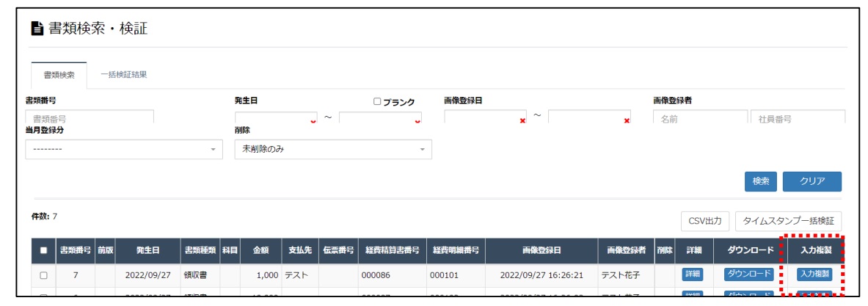Check the ブランク checkbox
This screenshot has height=306, width=868.
[x=377, y=102]
